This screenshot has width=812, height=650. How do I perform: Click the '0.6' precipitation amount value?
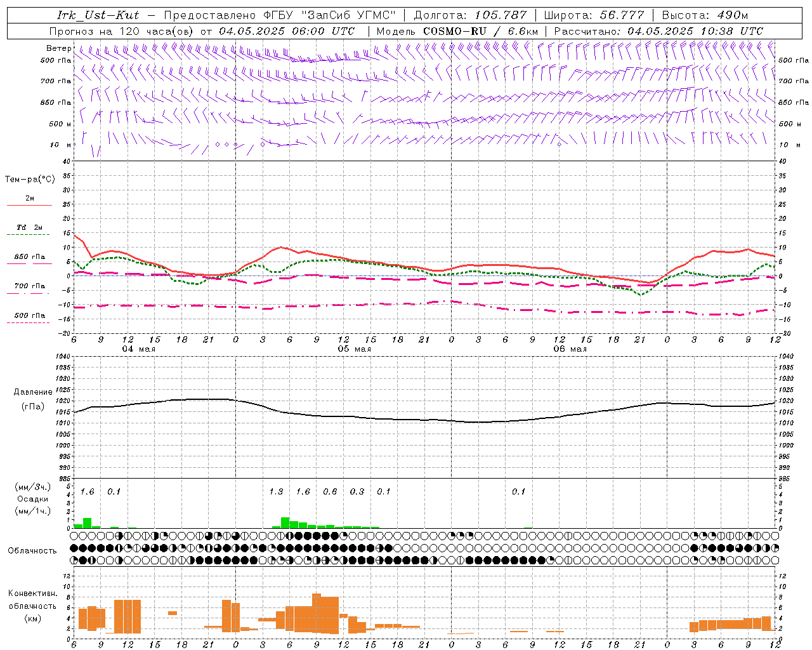tap(330, 492)
